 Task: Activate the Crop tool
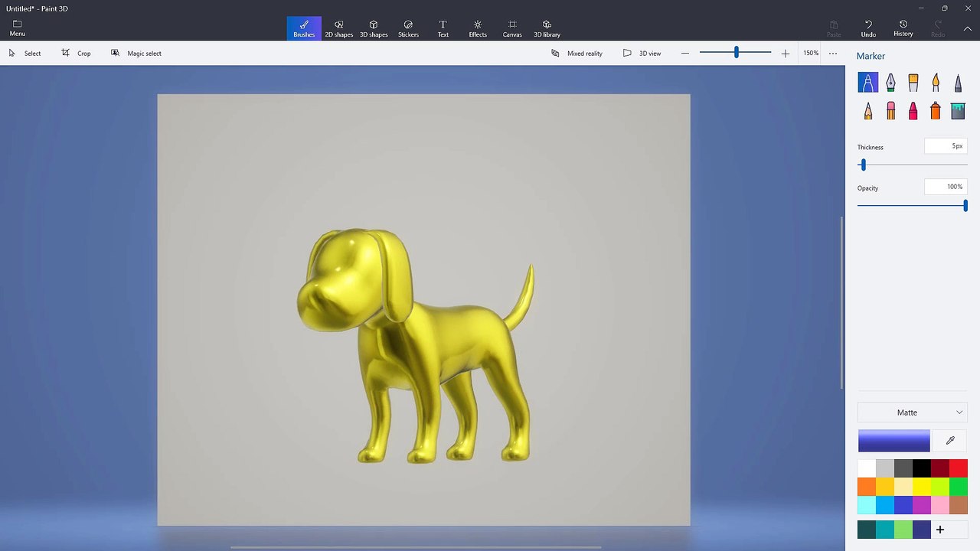[x=77, y=53]
